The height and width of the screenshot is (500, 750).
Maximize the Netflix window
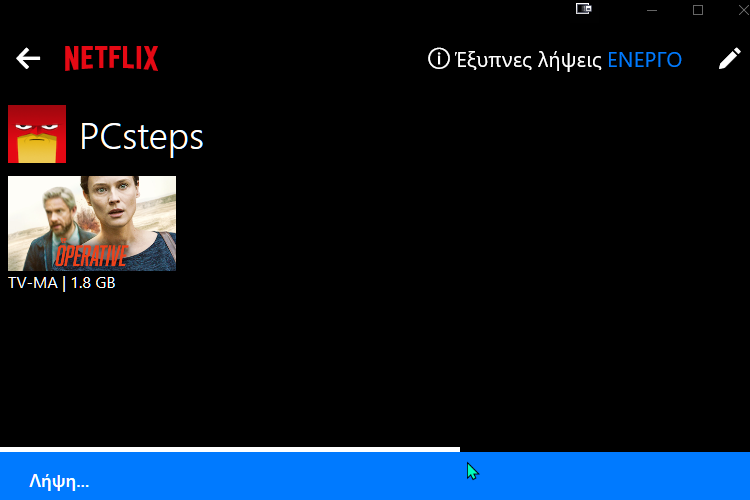pos(698,10)
